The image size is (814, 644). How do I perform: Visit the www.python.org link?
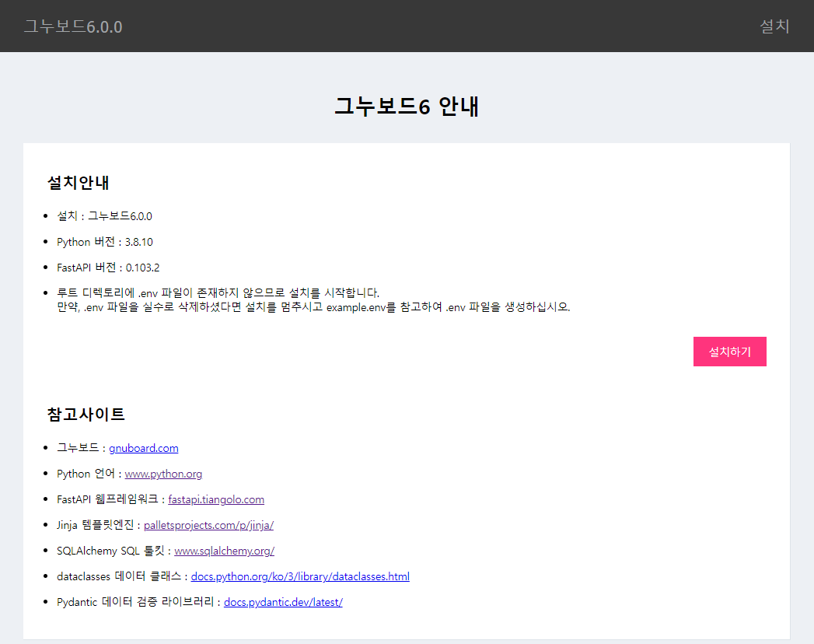click(x=163, y=474)
